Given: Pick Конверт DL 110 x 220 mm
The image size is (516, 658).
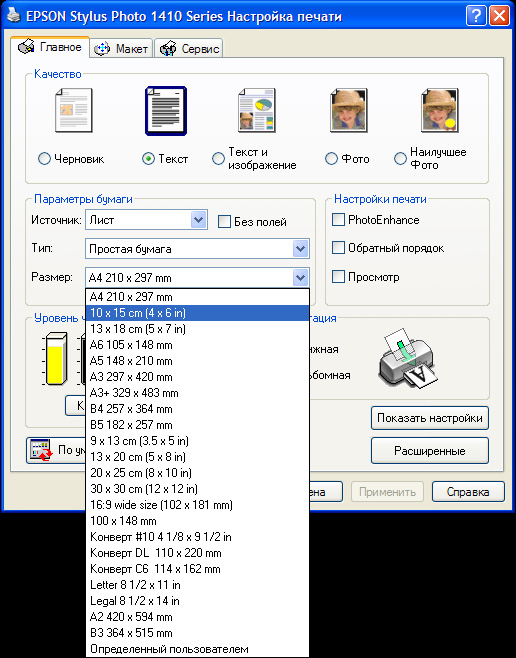Looking at the screenshot, I should click(x=197, y=553).
